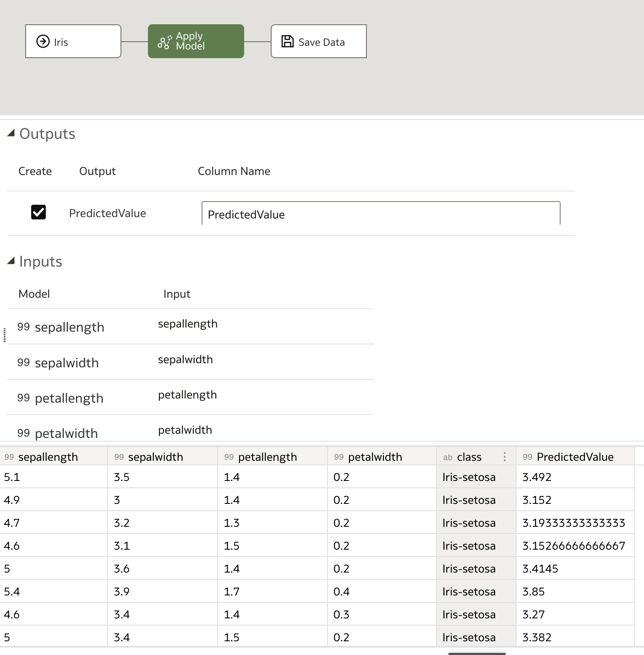Collapse the Outputs section
Screen dimensions: 644x655
[x=11, y=133]
